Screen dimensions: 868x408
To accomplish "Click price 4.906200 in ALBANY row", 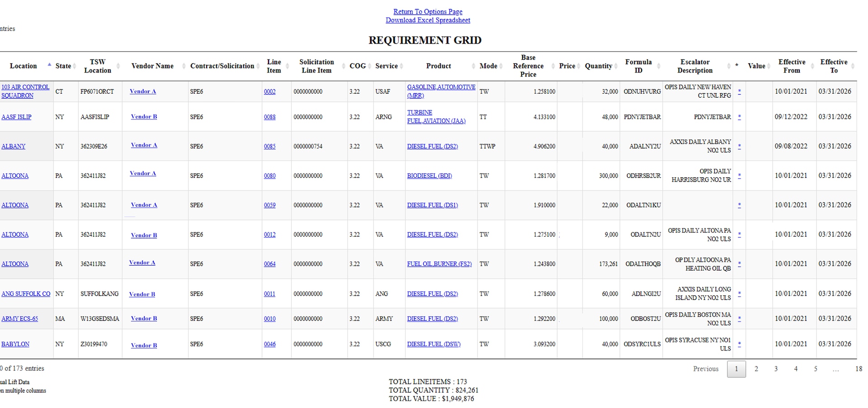I will pos(544,146).
